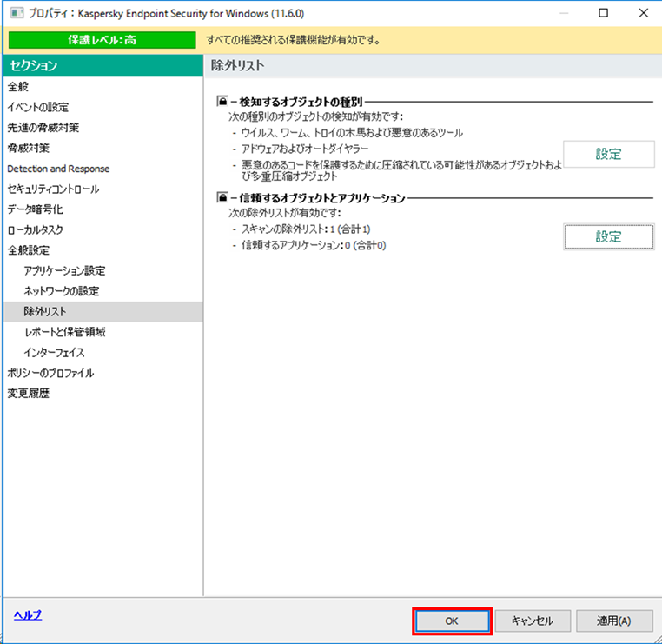Viewport: 662px width, 644px height.
Task: Confirm with the OK button
Action: point(452,621)
